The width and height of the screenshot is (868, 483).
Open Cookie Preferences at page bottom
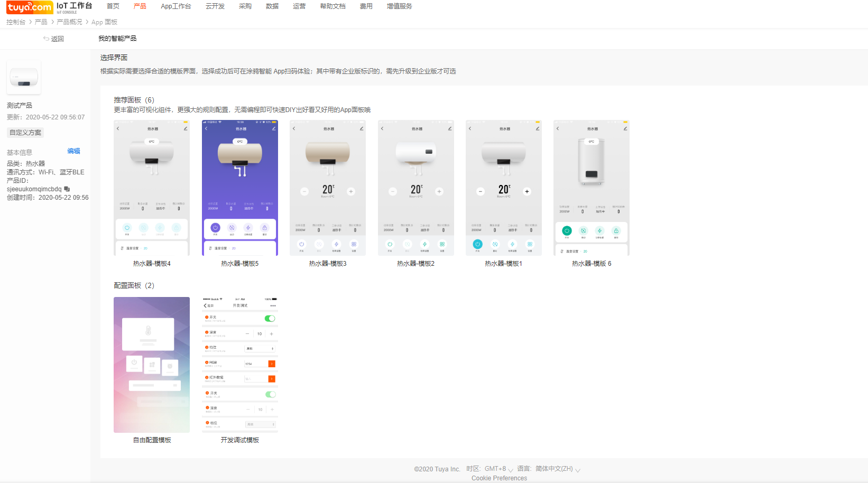click(498, 478)
